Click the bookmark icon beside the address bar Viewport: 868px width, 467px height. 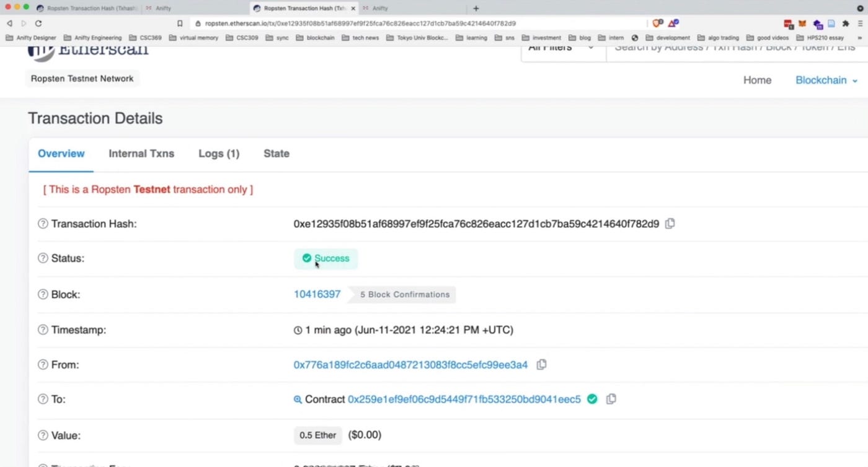click(180, 24)
